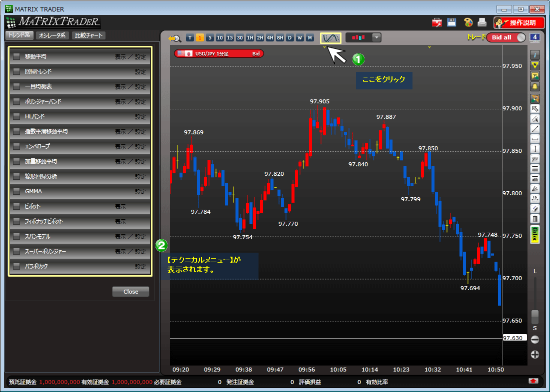
Task: Select the 5 minute timeframe button
Action: point(210,38)
